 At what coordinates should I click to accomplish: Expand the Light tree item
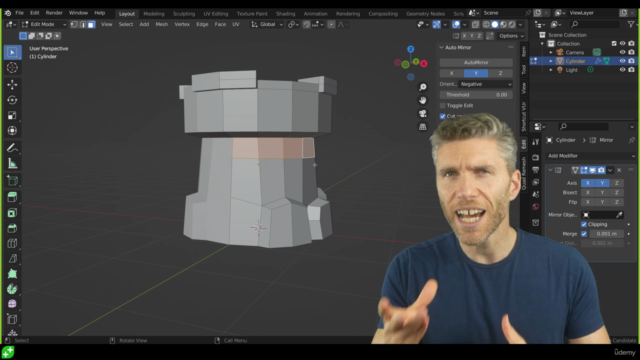click(551, 70)
